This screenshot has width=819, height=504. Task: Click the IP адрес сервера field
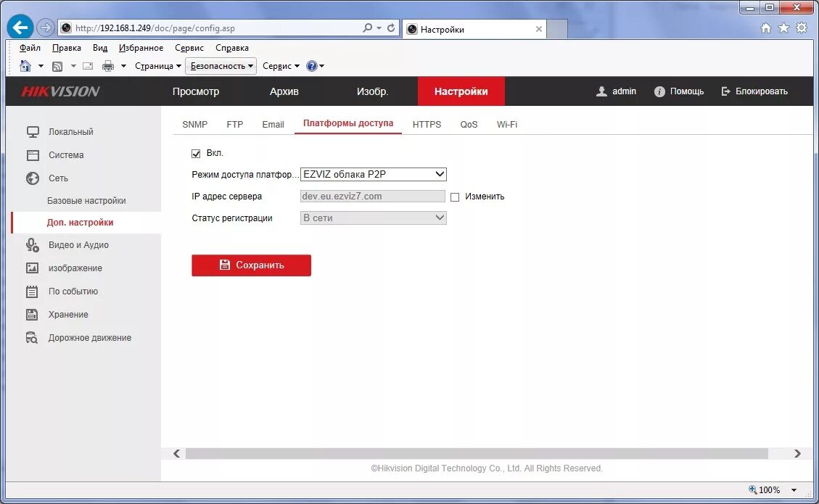tap(372, 197)
